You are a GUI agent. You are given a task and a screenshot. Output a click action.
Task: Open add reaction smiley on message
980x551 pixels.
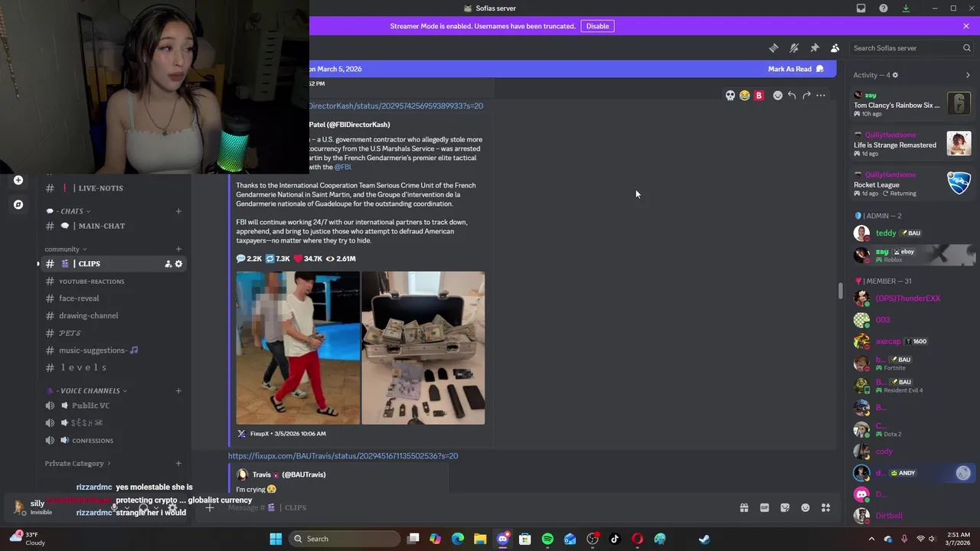pos(778,96)
